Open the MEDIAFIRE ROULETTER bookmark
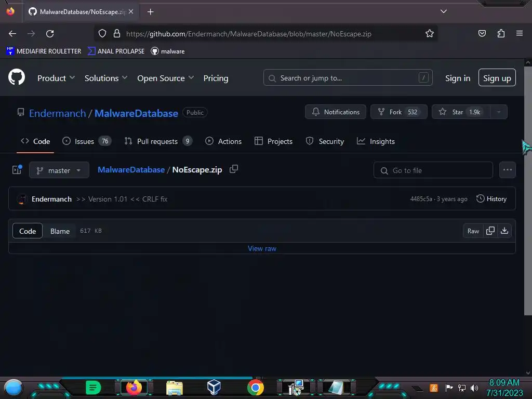Screen dimensions: 532x399 (x=44, y=51)
